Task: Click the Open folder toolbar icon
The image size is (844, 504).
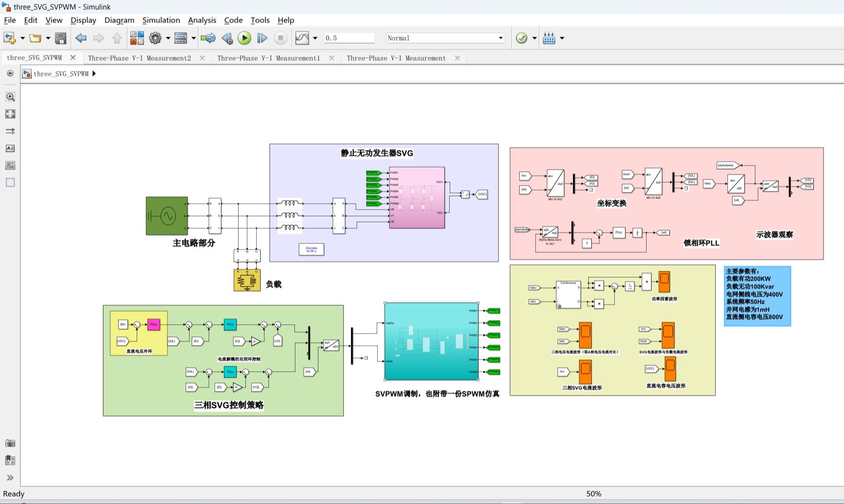Action: click(35, 38)
